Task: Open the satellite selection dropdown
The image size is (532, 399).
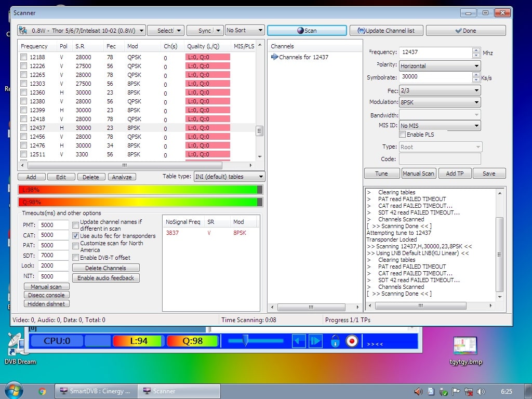Action: pos(82,31)
